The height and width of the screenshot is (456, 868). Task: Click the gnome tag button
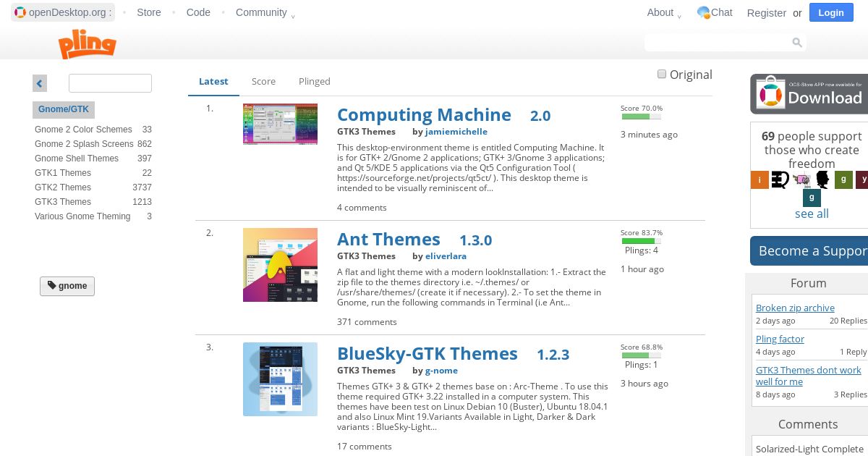[67, 286]
